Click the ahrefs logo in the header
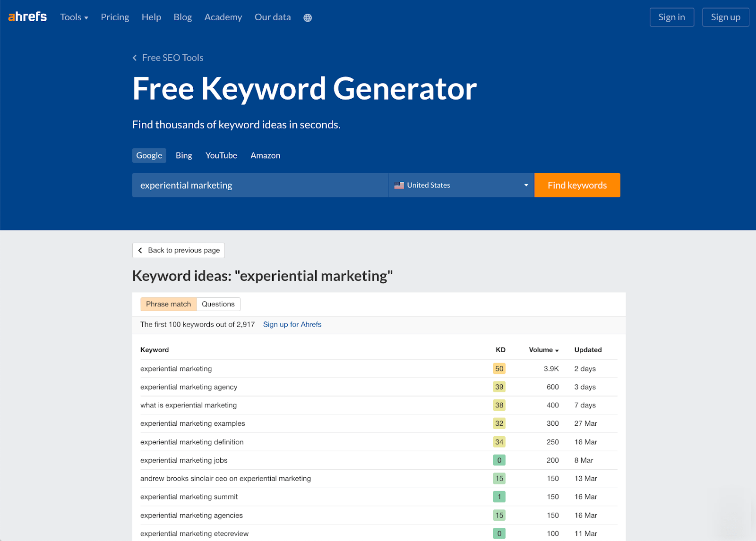The width and height of the screenshot is (756, 541). [27, 16]
